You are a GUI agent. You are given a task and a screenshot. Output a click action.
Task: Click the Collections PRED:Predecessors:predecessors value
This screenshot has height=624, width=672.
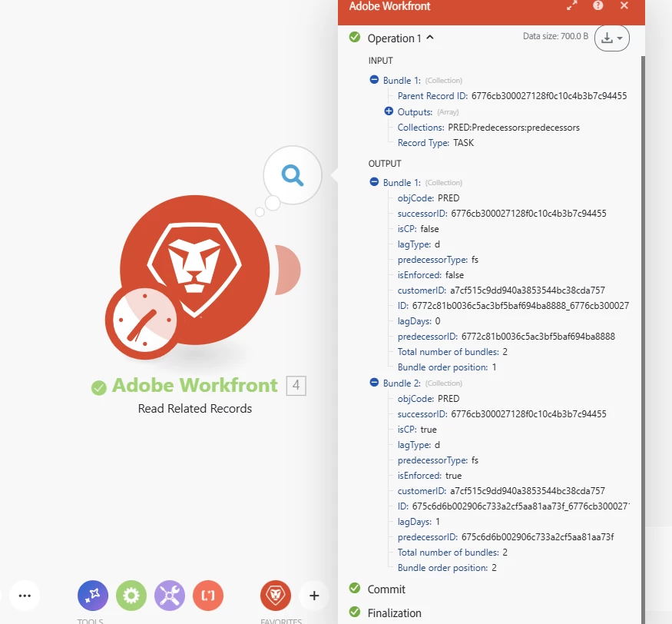pos(514,128)
